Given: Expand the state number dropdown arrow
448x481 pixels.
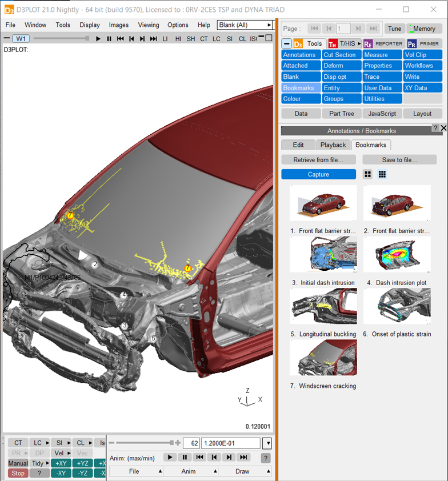Looking at the screenshot, I should click(x=268, y=443).
